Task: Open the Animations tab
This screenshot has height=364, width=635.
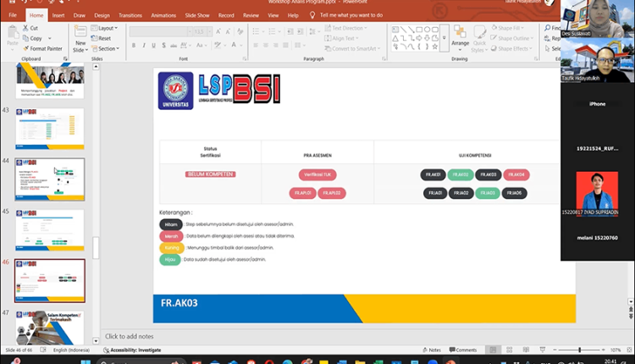Action: click(x=163, y=15)
